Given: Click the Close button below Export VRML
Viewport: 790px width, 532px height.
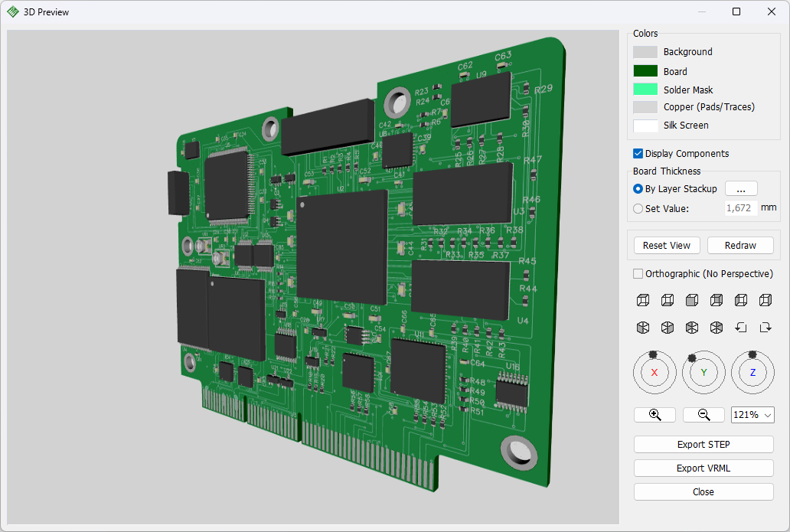Looking at the screenshot, I should 703,491.
